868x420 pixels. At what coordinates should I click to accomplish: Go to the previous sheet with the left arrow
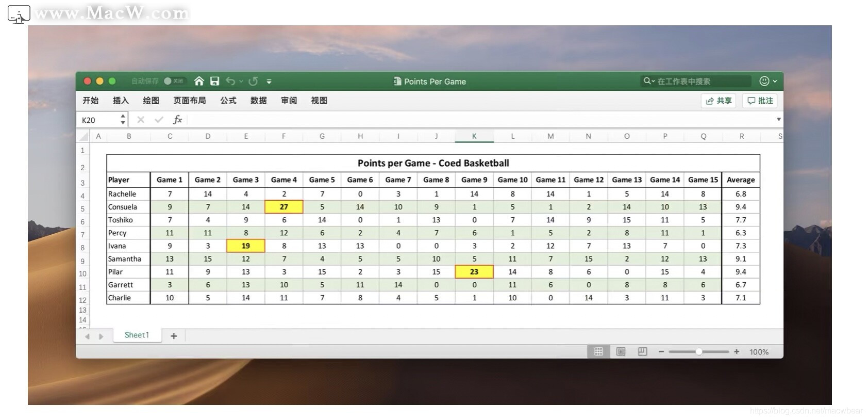pyautogui.click(x=87, y=336)
